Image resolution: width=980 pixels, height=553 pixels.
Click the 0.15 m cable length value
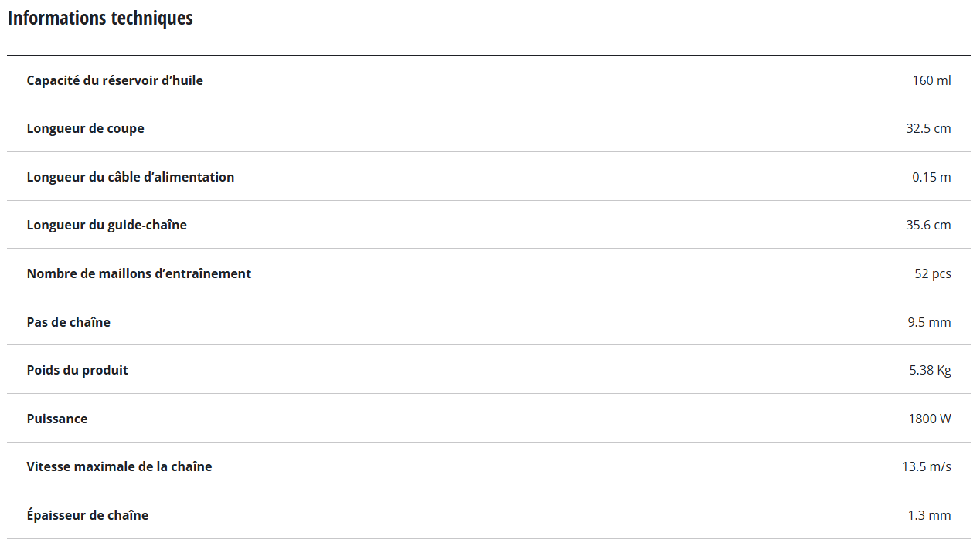click(x=931, y=177)
